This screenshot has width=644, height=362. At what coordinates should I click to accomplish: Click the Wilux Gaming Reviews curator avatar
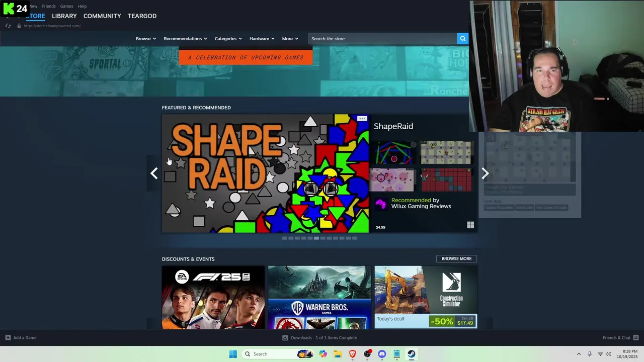coord(381,204)
